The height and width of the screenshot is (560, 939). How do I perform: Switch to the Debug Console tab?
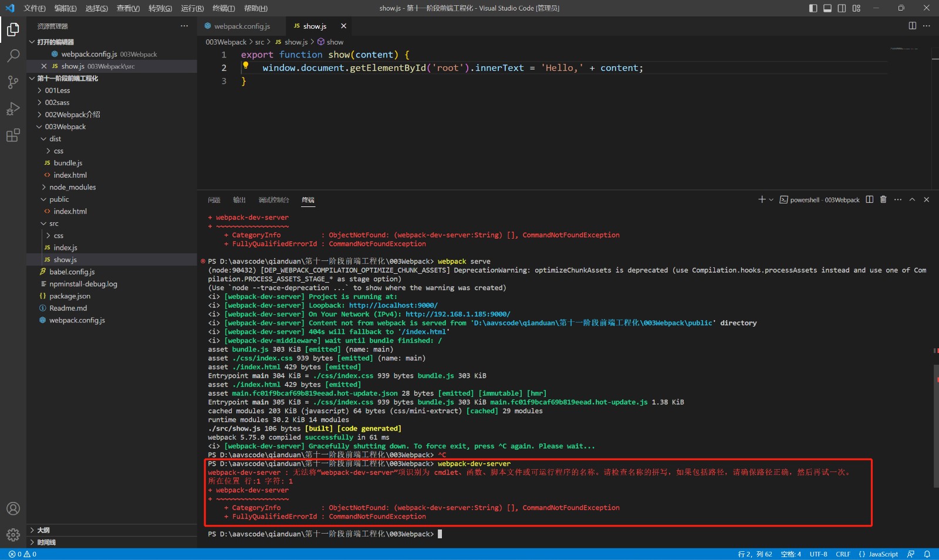[273, 200]
